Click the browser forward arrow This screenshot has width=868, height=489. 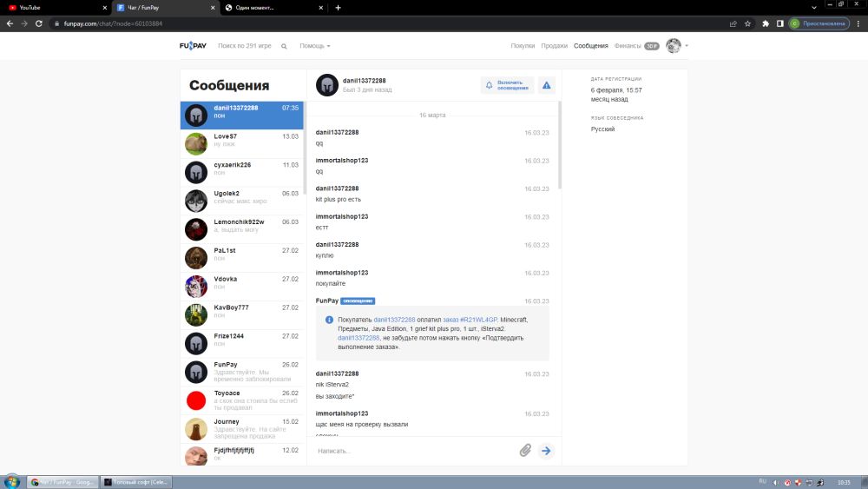pos(24,23)
